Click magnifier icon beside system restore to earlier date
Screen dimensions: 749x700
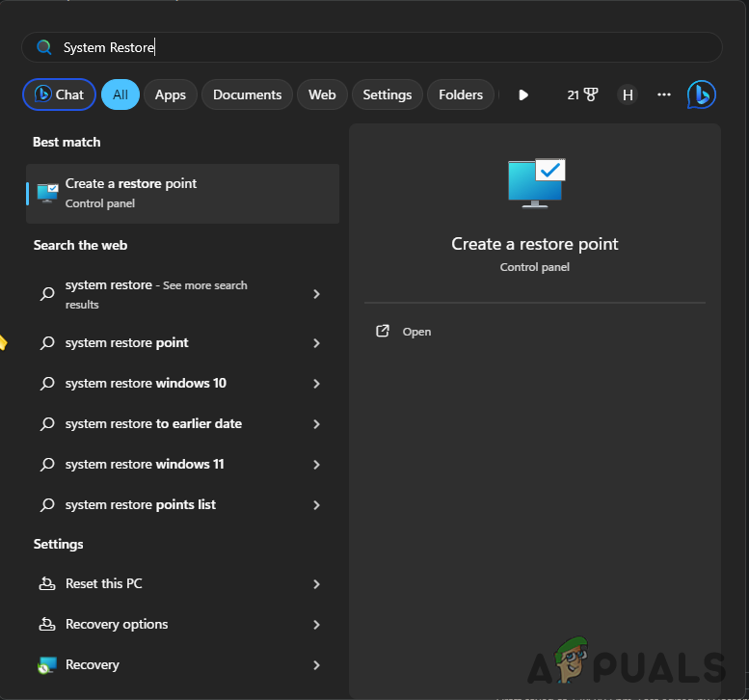click(x=47, y=424)
